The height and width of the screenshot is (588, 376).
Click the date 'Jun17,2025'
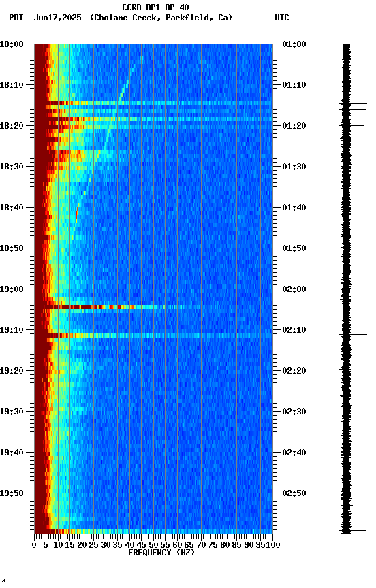pyautogui.click(x=57, y=18)
